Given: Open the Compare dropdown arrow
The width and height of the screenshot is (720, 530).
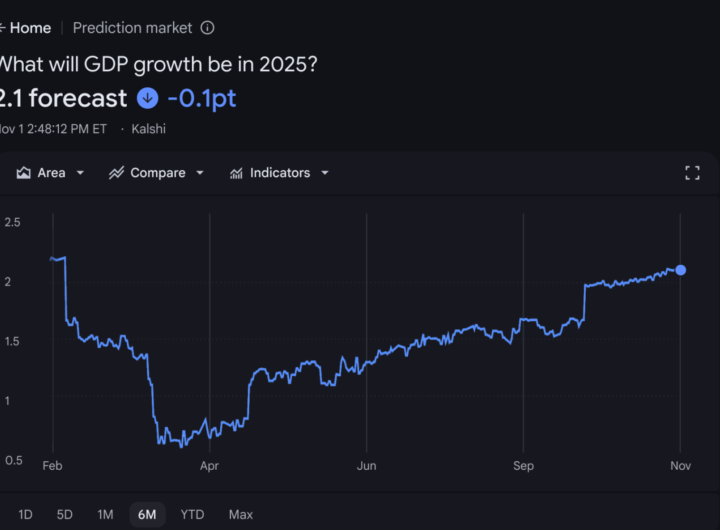Looking at the screenshot, I should click(x=200, y=173).
